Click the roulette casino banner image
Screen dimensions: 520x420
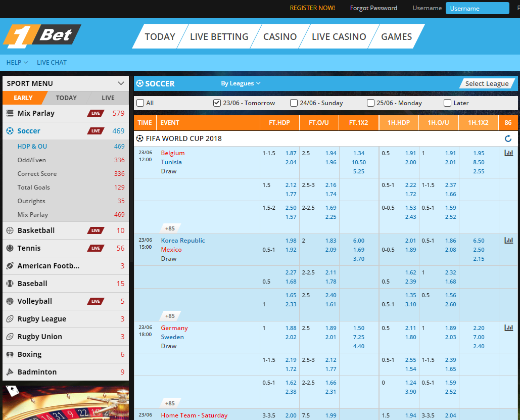pyautogui.click(x=66, y=403)
